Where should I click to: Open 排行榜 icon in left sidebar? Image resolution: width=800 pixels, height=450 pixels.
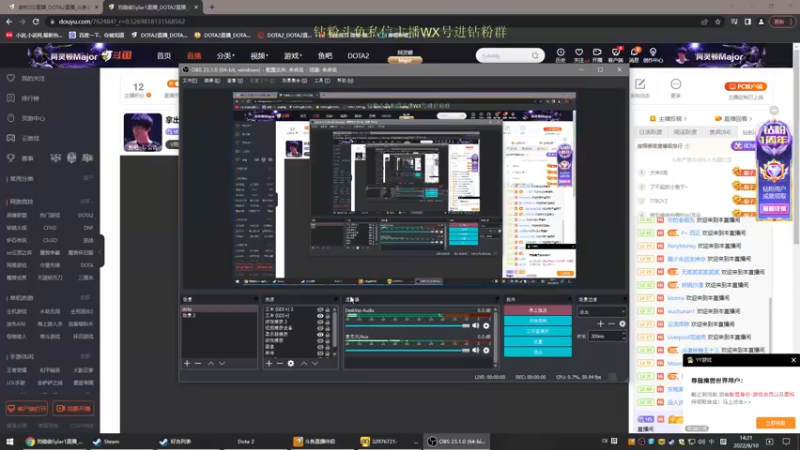[11, 98]
